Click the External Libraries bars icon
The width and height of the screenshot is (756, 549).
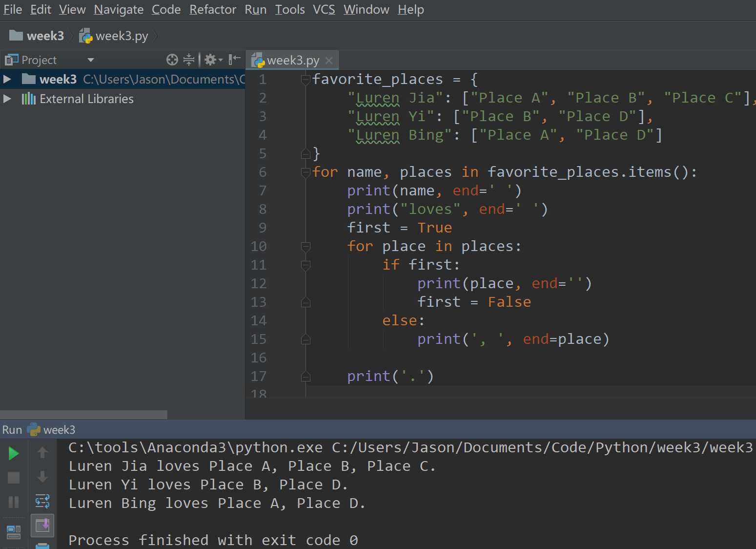(29, 99)
